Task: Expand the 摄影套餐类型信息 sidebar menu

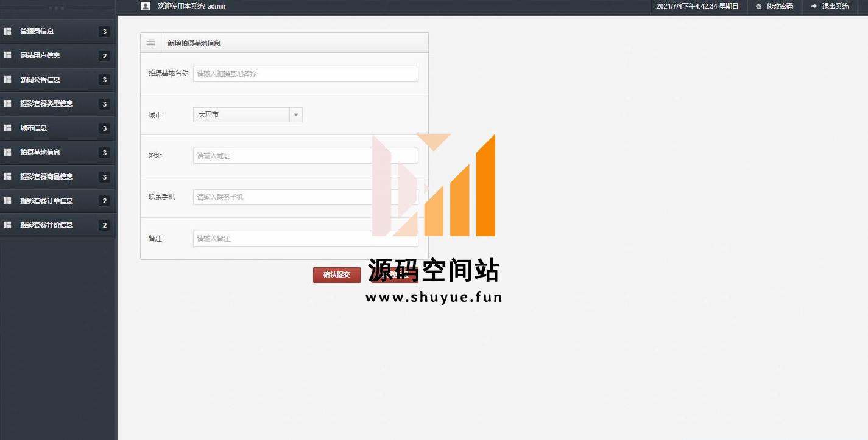Action: point(46,103)
